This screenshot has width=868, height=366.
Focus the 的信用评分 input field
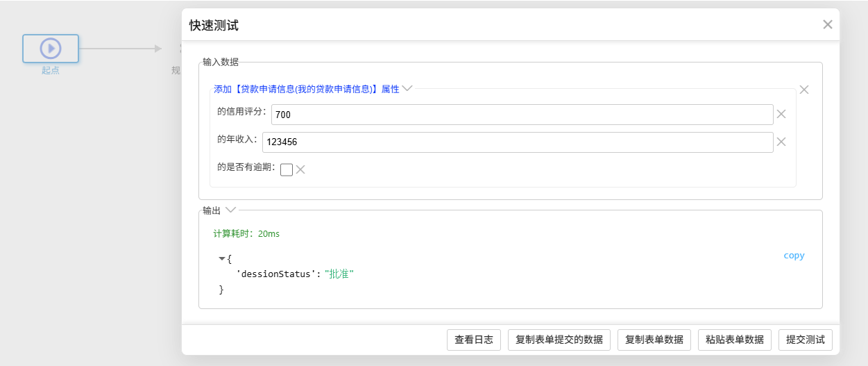521,115
